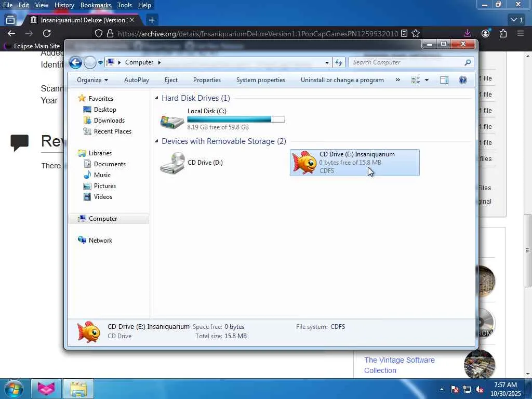Open the browser hamburger application menu
Viewport: 532px width, 399px height.
pyautogui.click(x=521, y=33)
